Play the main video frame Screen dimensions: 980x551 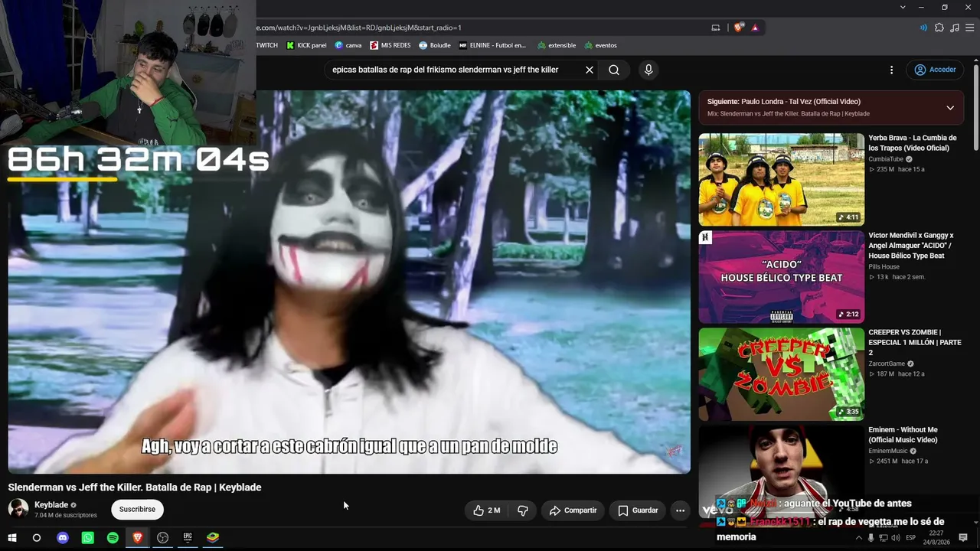pyautogui.click(x=349, y=282)
